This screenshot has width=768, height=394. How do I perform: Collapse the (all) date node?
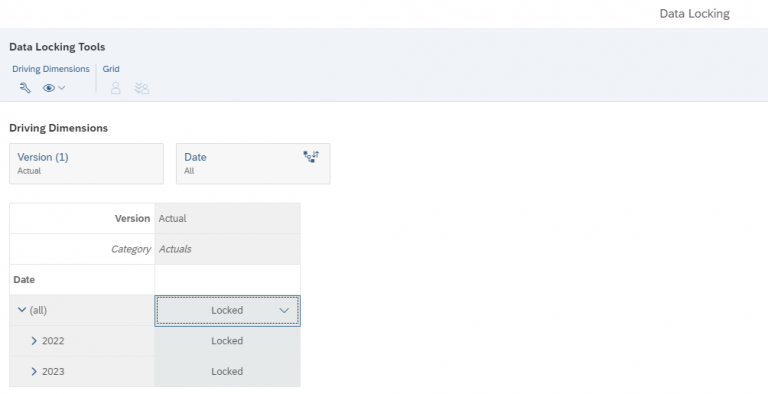22,310
